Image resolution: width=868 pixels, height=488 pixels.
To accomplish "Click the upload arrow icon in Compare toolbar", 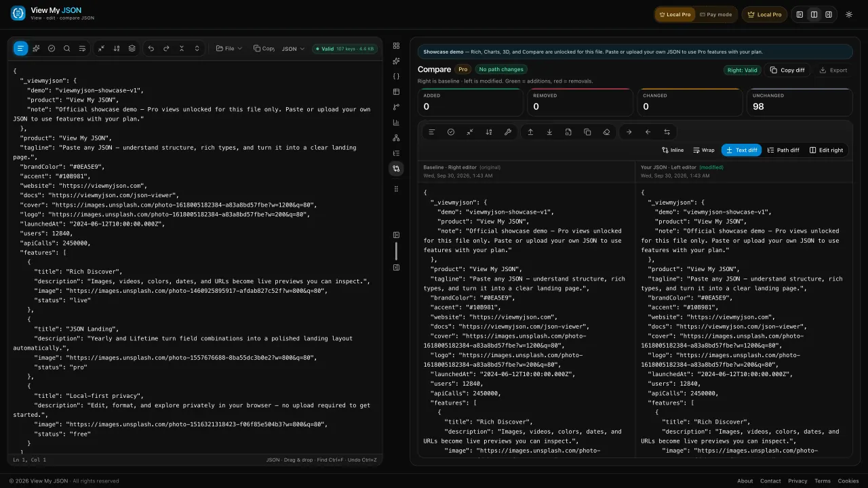I will 530,132.
